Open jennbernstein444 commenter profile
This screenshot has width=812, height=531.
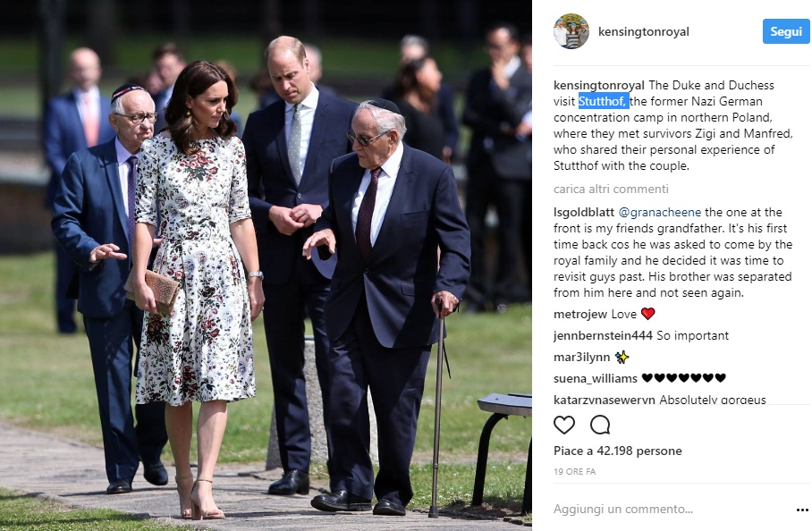click(603, 335)
